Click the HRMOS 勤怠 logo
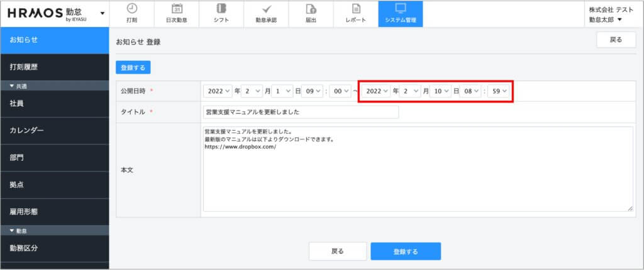Screen dimensions: 644x270 click(46, 13)
